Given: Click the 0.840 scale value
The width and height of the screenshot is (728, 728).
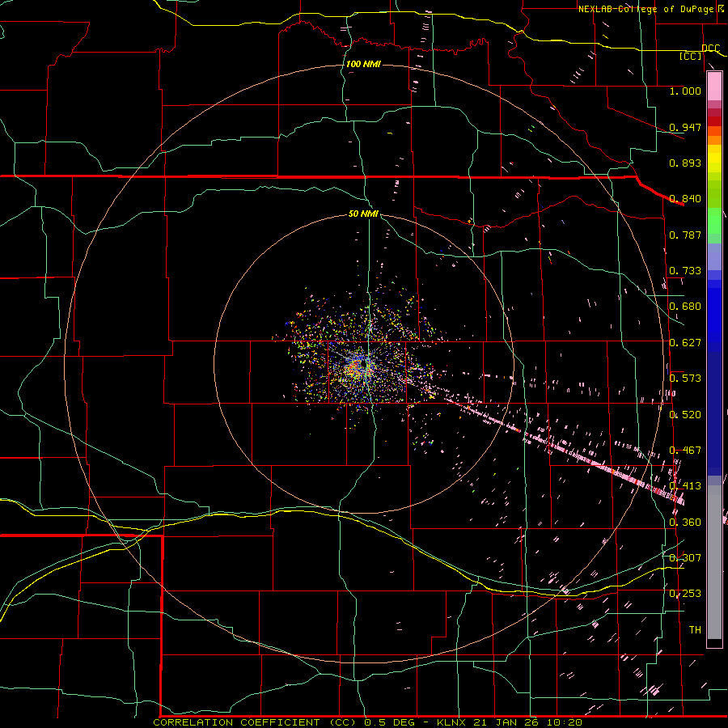Looking at the screenshot, I should [685, 199].
